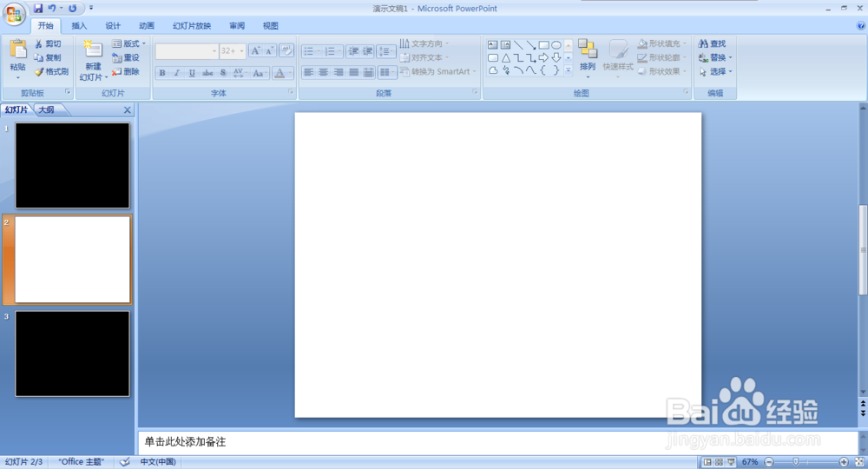Zoom in with plus button
This screenshot has height=469, width=868.
coord(843,462)
